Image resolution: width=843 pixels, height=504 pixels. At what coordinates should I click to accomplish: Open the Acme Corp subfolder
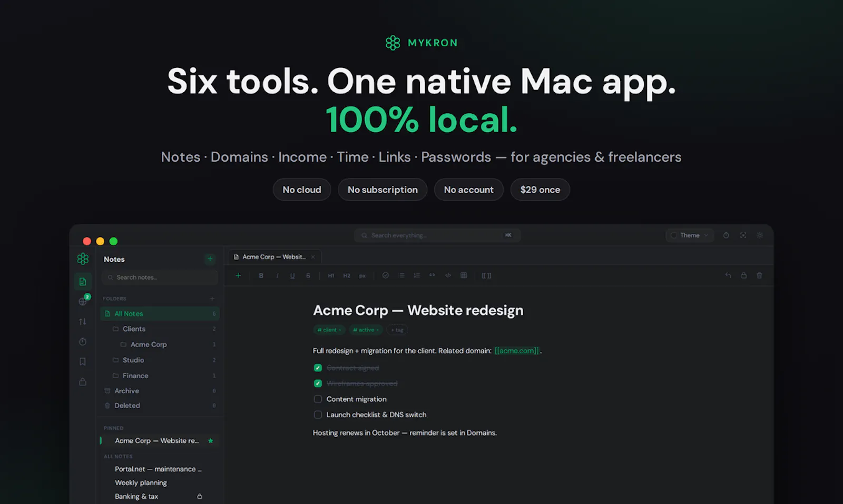tap(160, 344)
